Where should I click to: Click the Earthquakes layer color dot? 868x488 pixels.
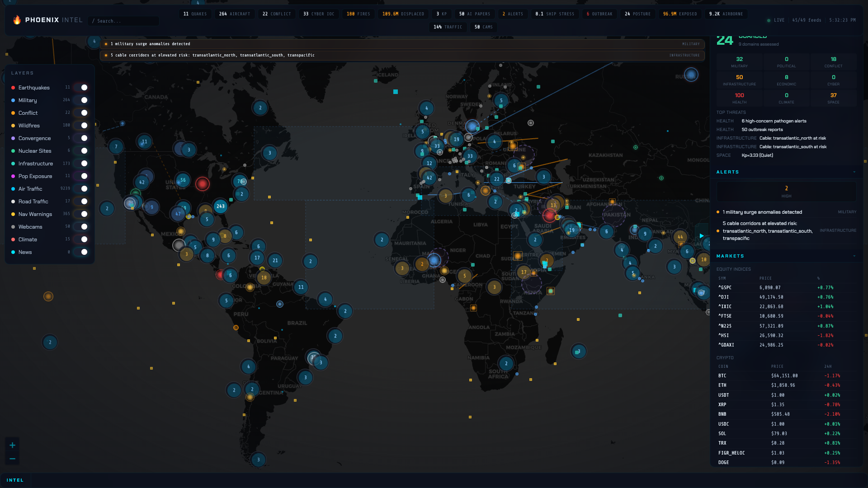click(x=13, y=88)
